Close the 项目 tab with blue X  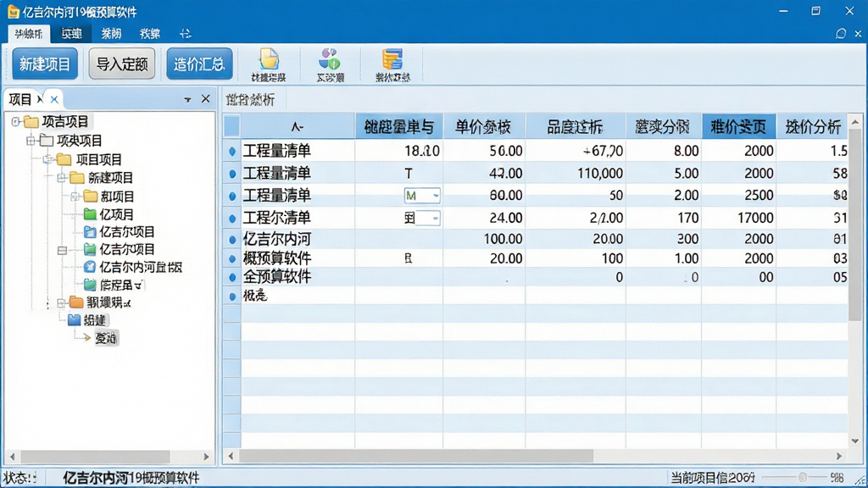click(54, 100)
